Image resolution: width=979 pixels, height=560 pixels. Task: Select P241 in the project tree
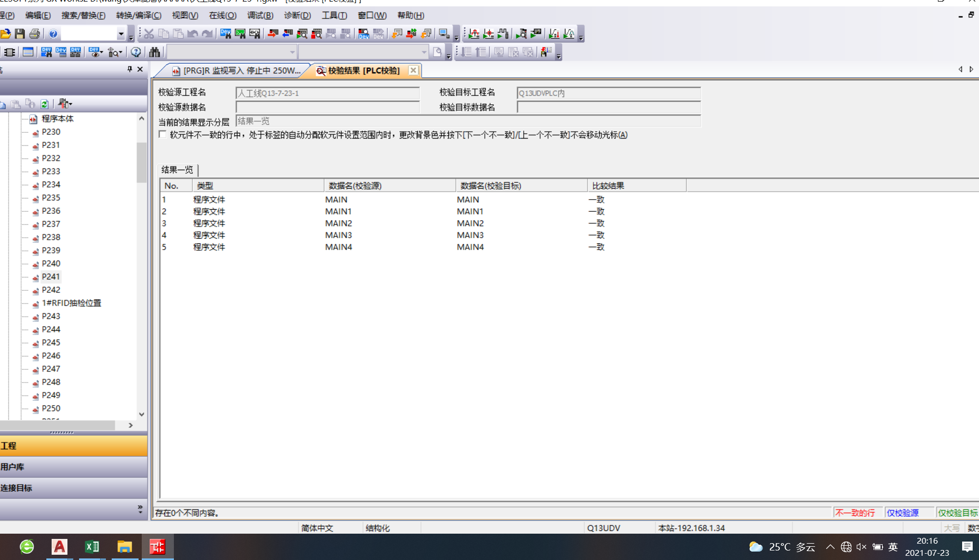pos(51,277)
